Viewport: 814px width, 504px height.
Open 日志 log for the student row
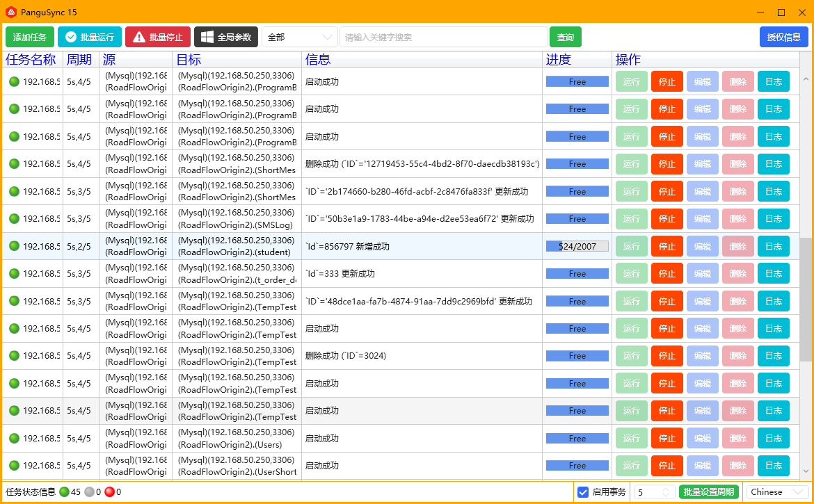(774, 246)
